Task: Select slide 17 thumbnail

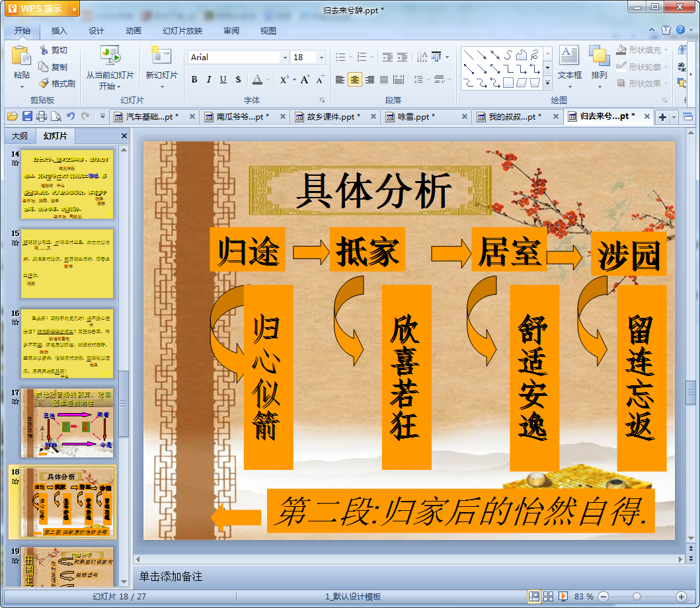Action: 67,423
